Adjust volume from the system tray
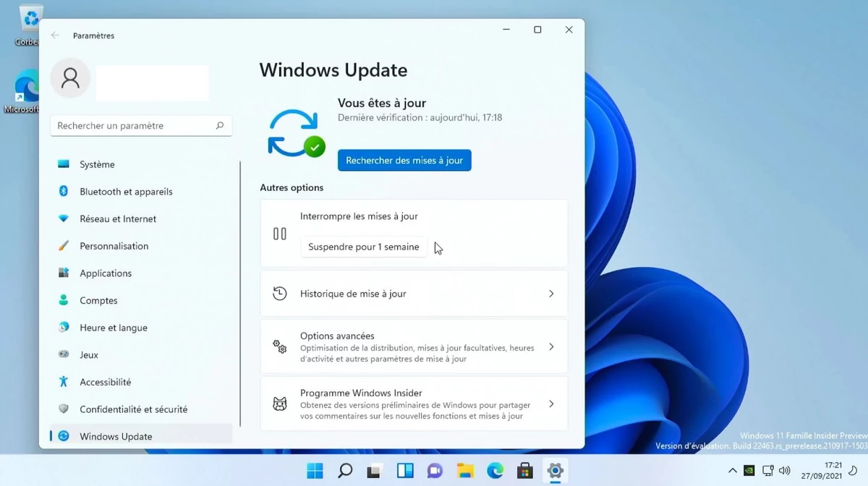Viewport: 868px width, 486px height. coord(785,470)
